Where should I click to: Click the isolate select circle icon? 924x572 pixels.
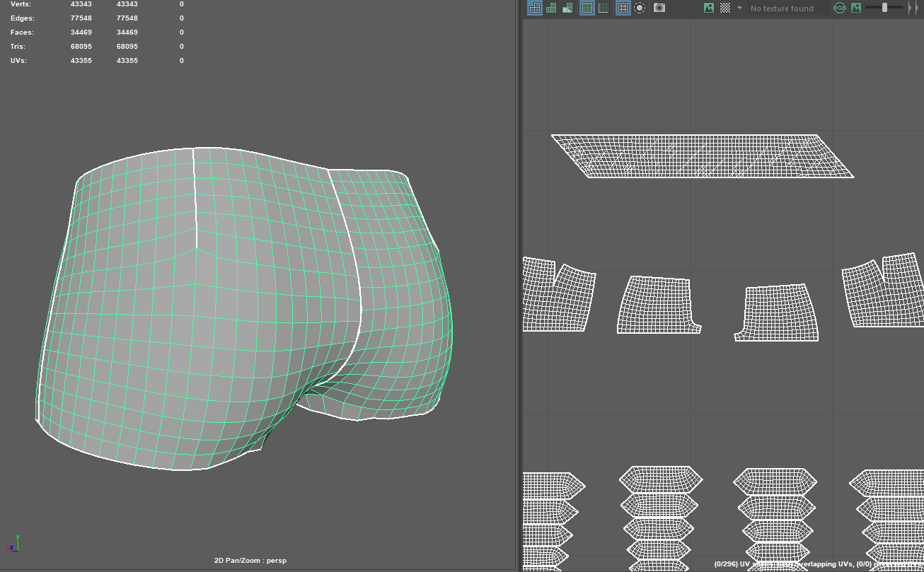(640, 8)
